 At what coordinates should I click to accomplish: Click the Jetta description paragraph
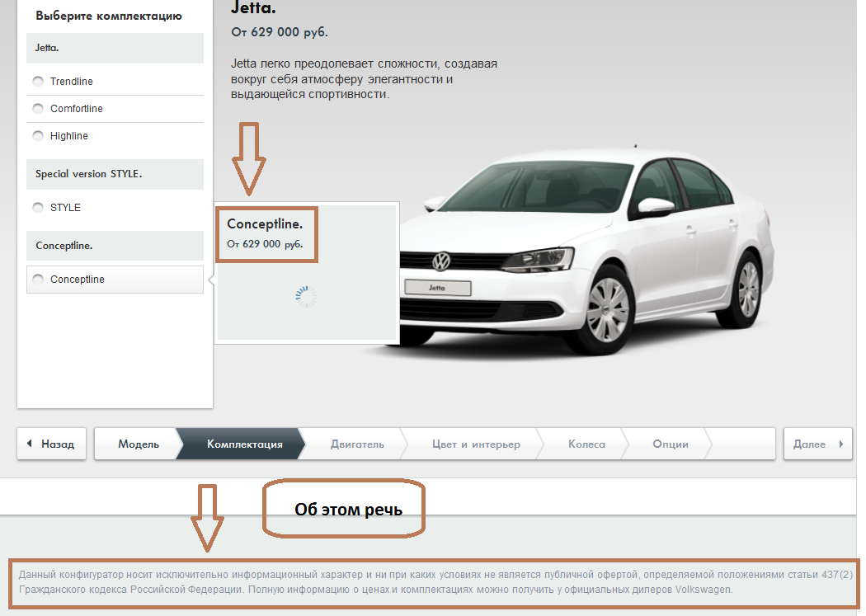[364, 79]
